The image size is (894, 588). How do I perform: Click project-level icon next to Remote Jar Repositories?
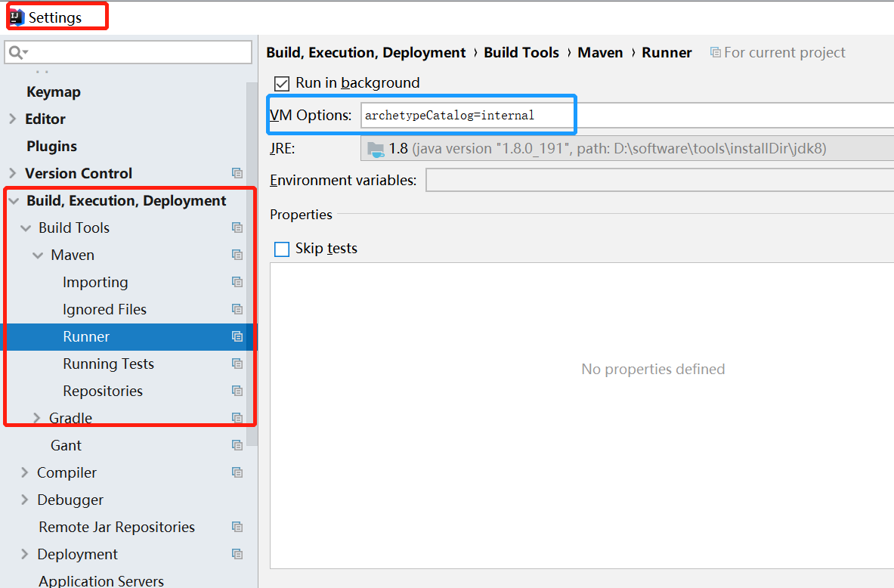(237, 527)
